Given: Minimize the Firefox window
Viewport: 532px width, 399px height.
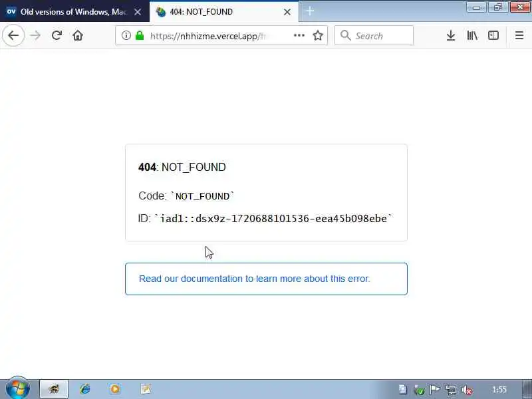Looking at the screenshot, I should [476, 7].
